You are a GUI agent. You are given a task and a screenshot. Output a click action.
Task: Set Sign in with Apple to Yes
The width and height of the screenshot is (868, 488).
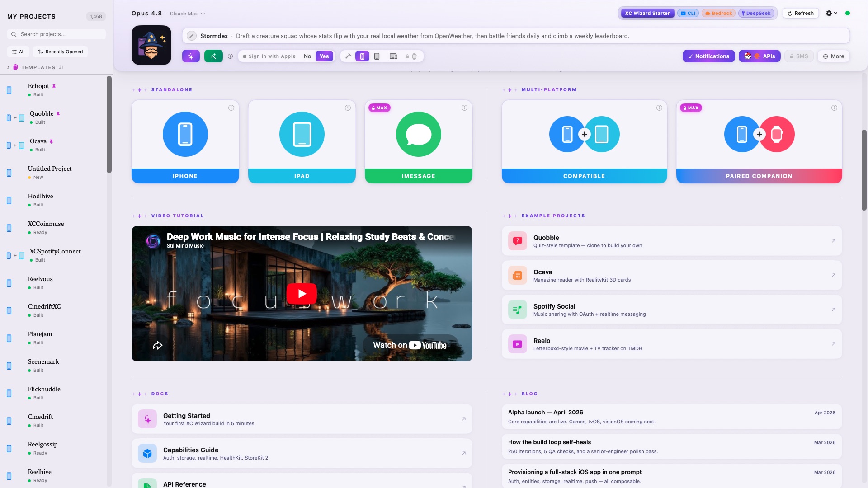324,56
